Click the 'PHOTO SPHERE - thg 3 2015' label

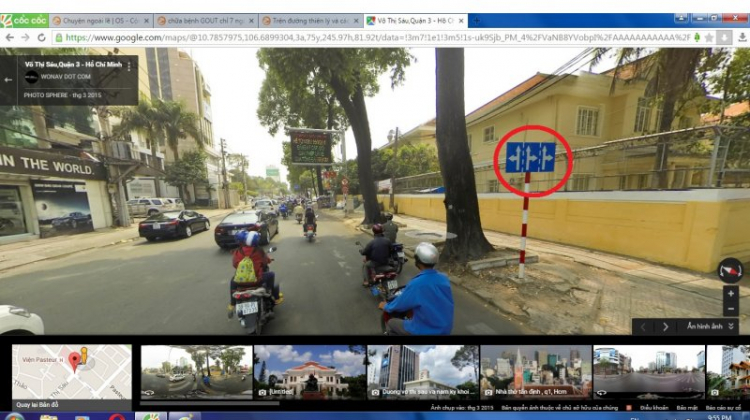63,95
